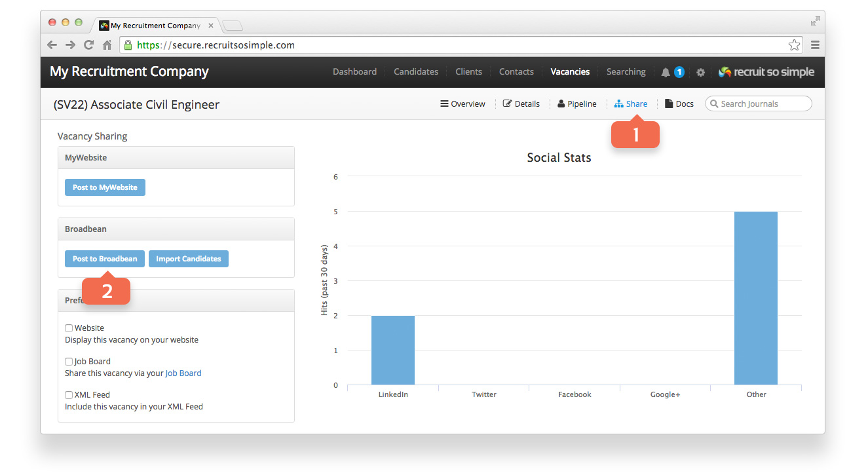The width and height of the screenshot is (868, 473).
Task: Click Import Candidates button
Action: (x=189, y=259)
